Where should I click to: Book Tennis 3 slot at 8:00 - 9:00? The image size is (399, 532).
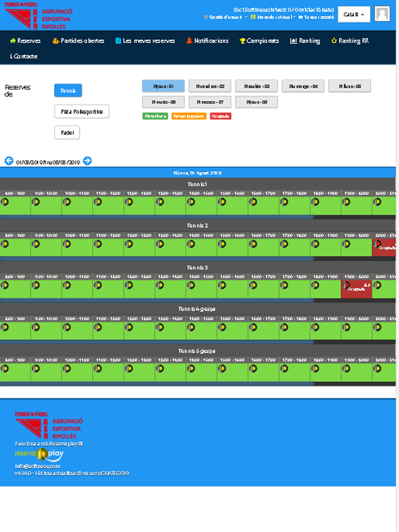click(x=15, y=289)
